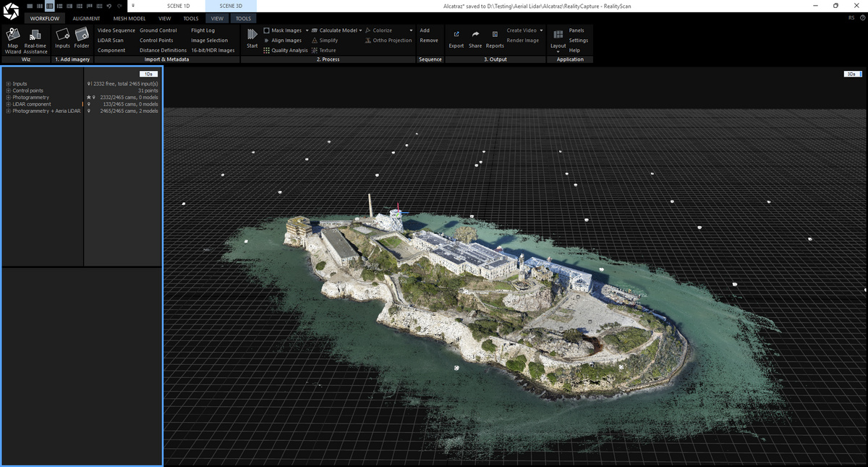Image resolution: width=868 pixels, height=467 pixels.
Task: Click Render Image
Action: [x=523, y=41]
